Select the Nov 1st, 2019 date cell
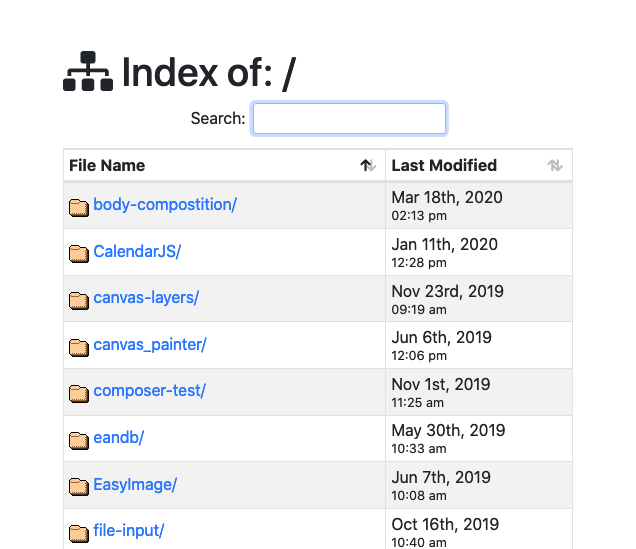The image size is (636, 549). [x=479, y=392]
